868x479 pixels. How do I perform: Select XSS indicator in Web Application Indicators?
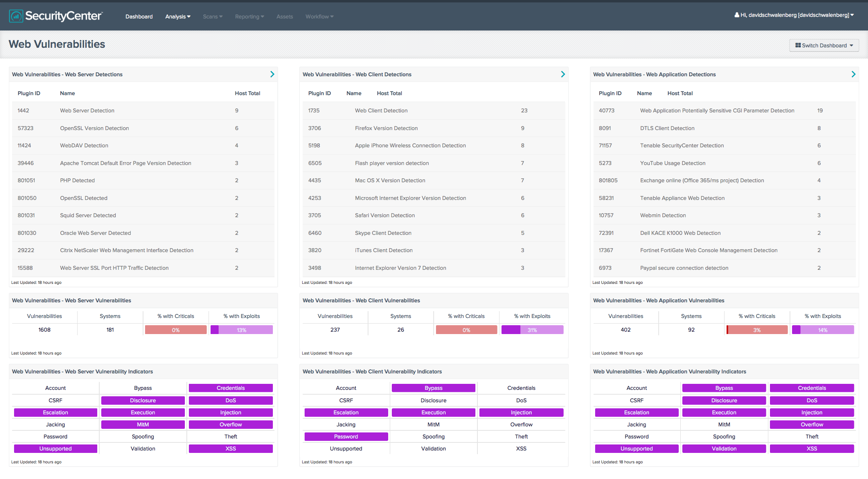(x=812, y=448)
